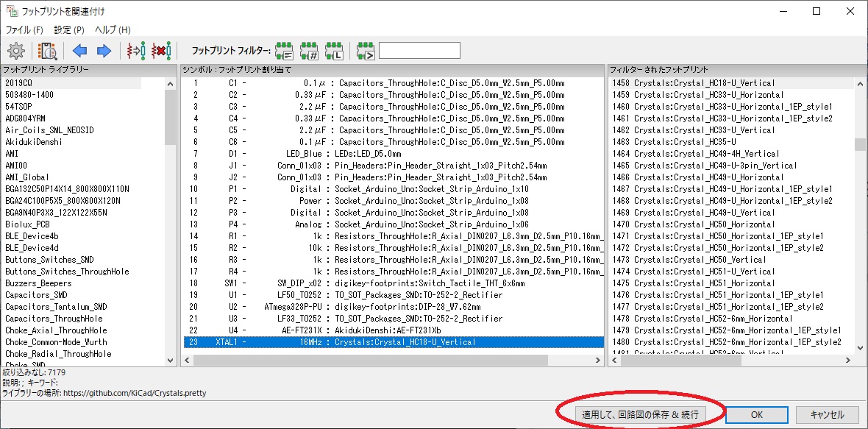Open footprint library settings gear icon
868x429 pixels.
coord(16,51)
